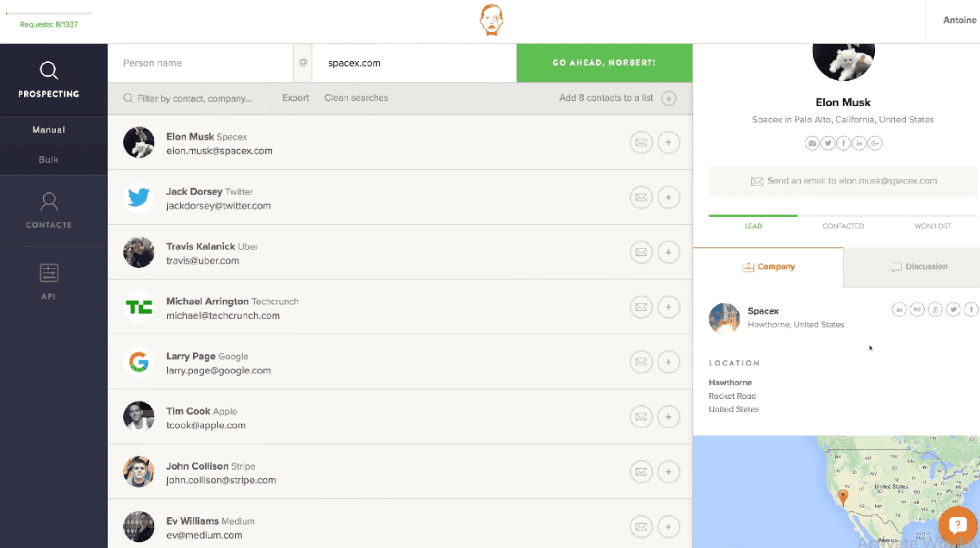
Task: Open the Antoine account menu
Action: 959,20
